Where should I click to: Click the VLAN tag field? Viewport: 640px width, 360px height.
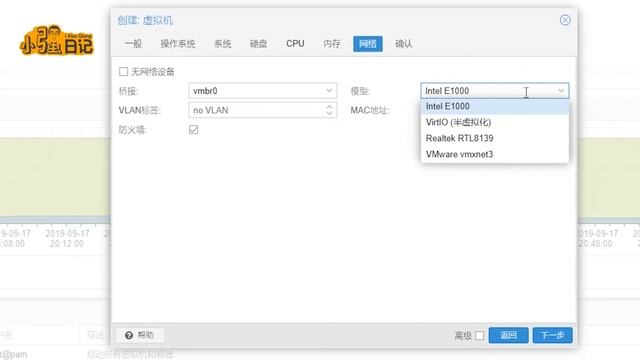tap(262, 110)
